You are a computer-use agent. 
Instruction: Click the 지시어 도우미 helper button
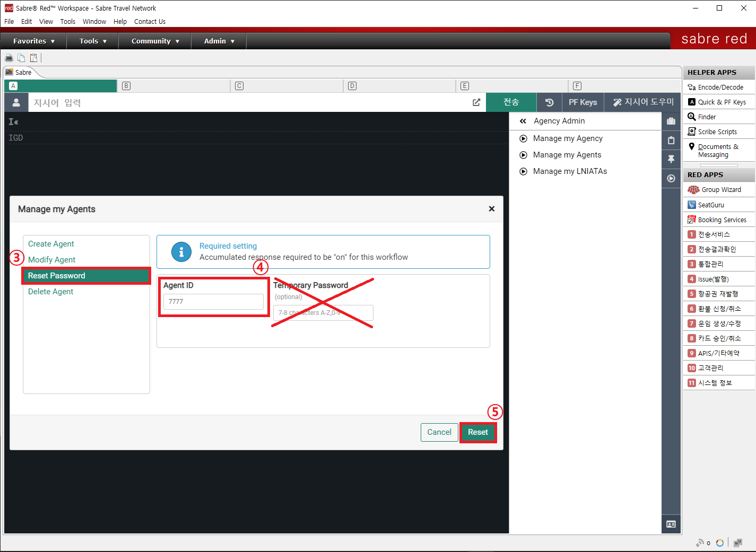pyautogui.click(x=643, y=102)
